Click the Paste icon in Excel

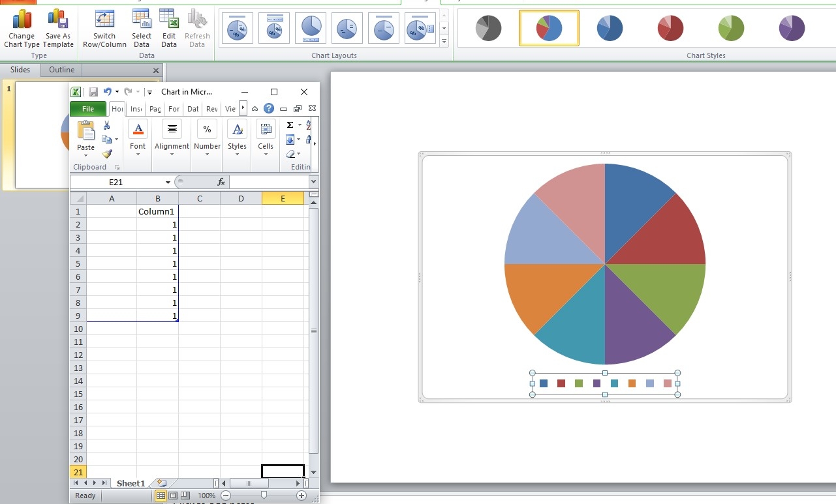(x=85, y=137)
